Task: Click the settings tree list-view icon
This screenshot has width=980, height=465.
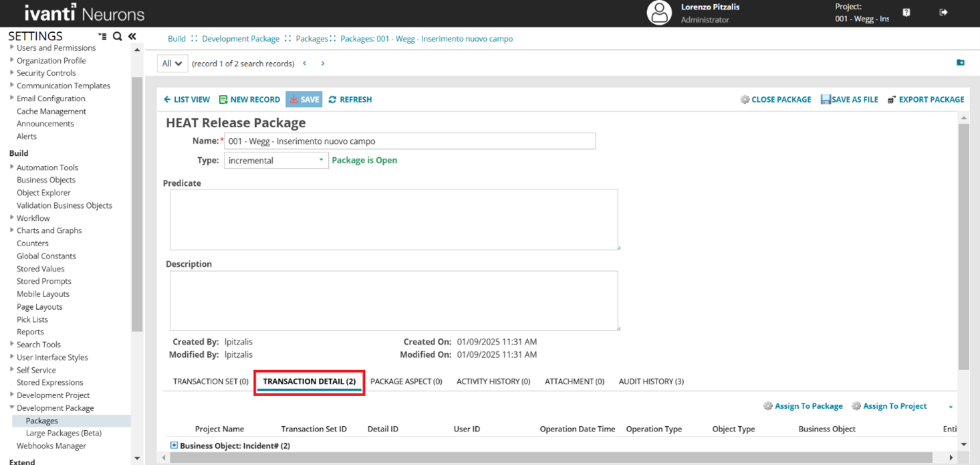Action: tap(102, 36)
